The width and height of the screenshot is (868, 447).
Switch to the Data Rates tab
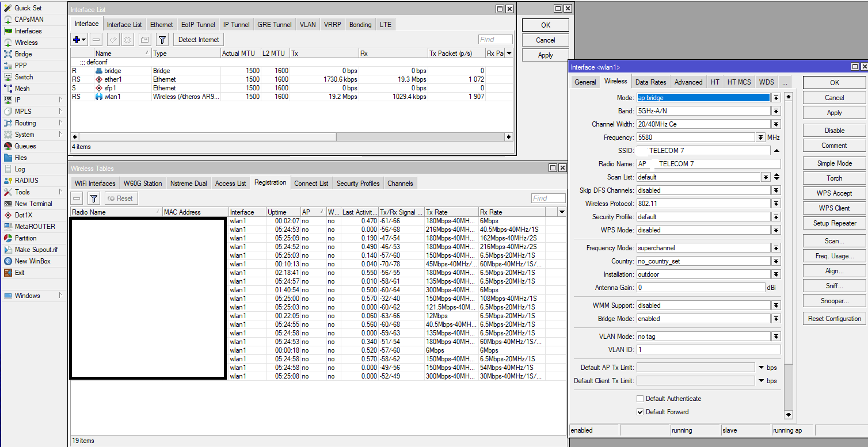[x=650, y=82]
